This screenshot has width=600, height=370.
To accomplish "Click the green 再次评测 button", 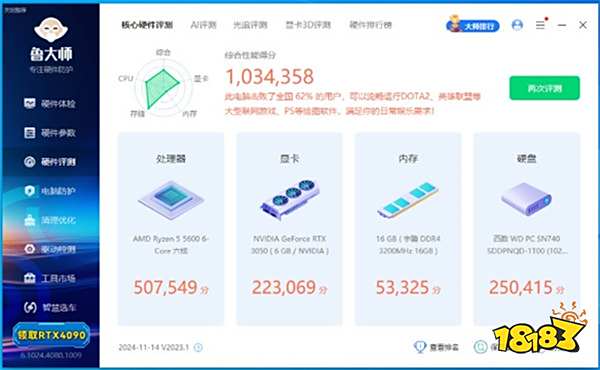I will [x=545, y=88].
